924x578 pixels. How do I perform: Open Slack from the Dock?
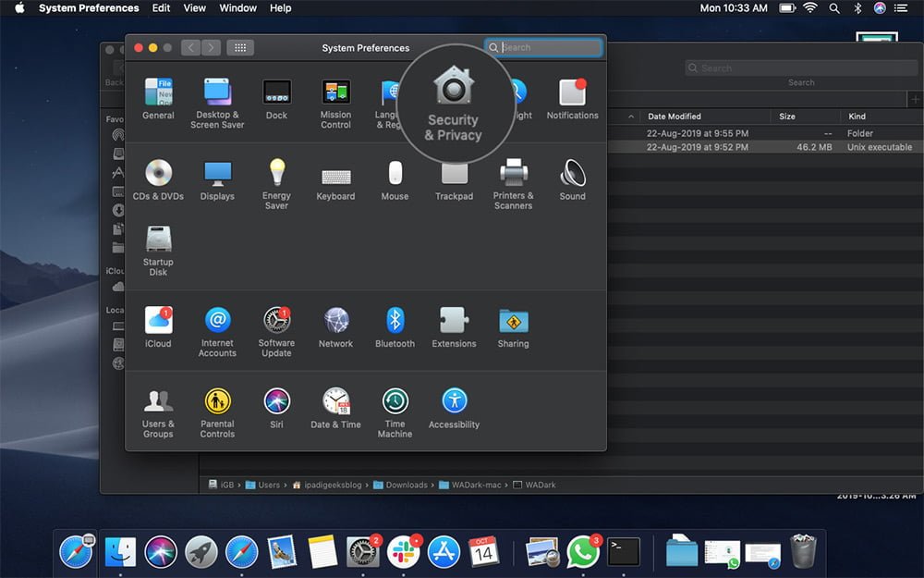pos(404,552)
